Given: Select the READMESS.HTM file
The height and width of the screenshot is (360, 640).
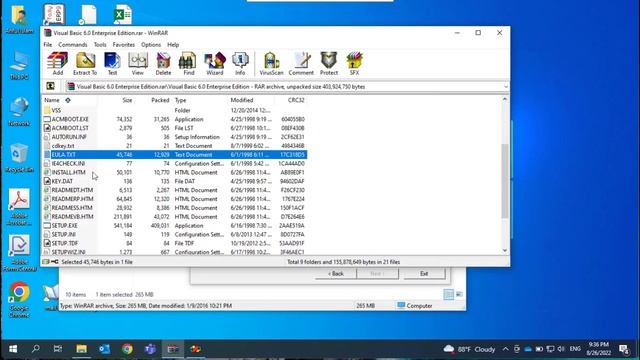Looking at the screenshot, I should (x=175, y=208).
